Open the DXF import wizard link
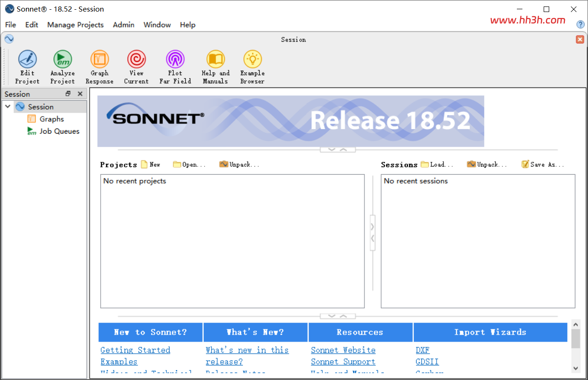 coord(423,350)
